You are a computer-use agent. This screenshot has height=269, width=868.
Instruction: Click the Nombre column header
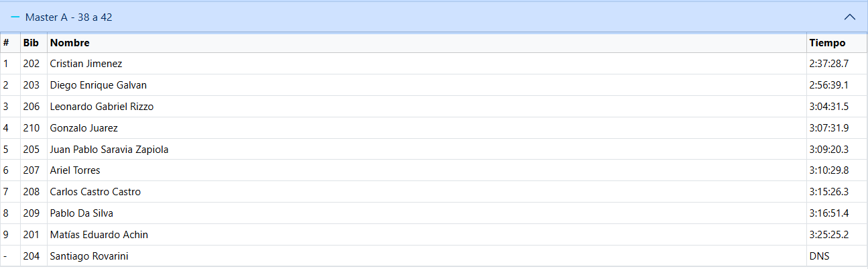click(x=70, y=43)
